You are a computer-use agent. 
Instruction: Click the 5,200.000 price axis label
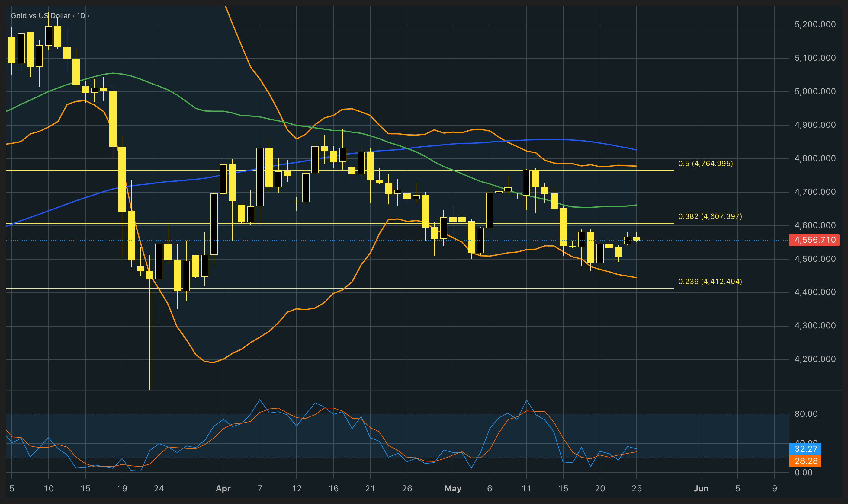tap(815, 24)
